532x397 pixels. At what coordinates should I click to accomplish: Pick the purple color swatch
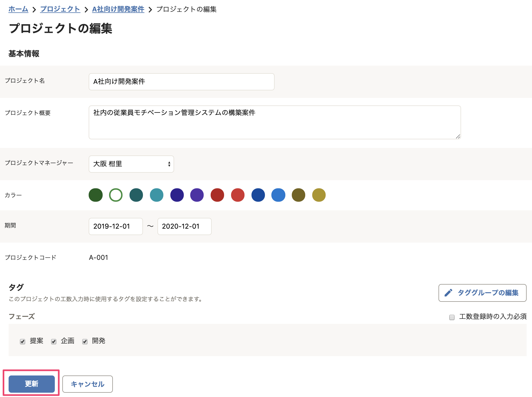tap(197, 195)
